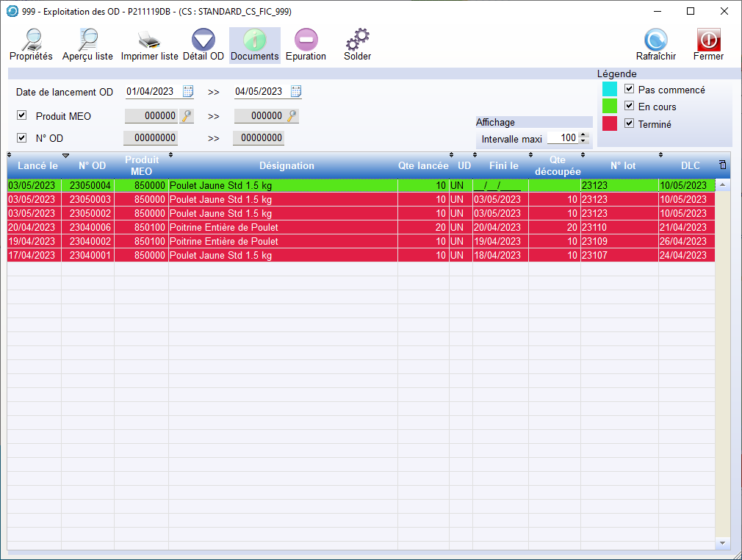Uncheck the Pas commencé legend checkbox
The height and width of the screenshot is (560, 742).
pyautogui.click(x=629, y=89)
